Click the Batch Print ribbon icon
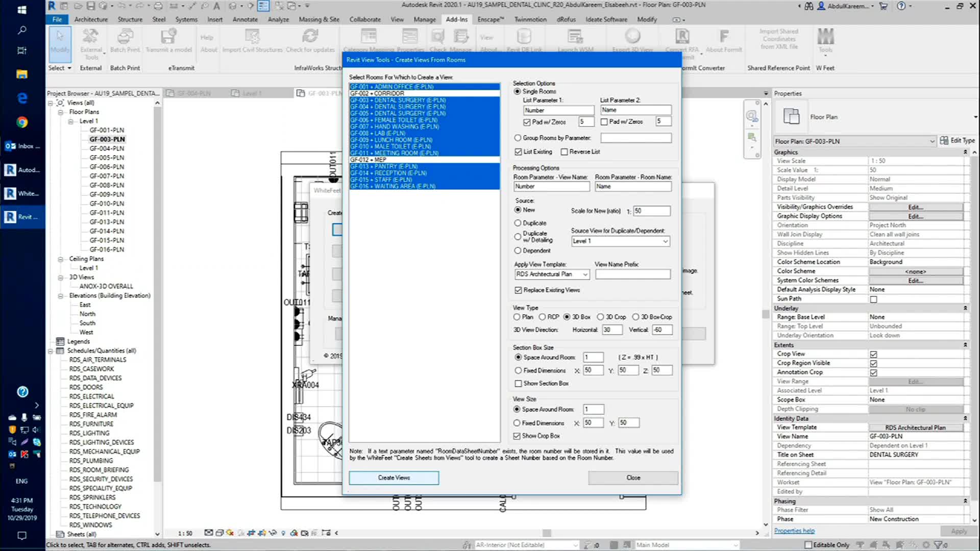 pyautogui.click(x=125, y=37)
